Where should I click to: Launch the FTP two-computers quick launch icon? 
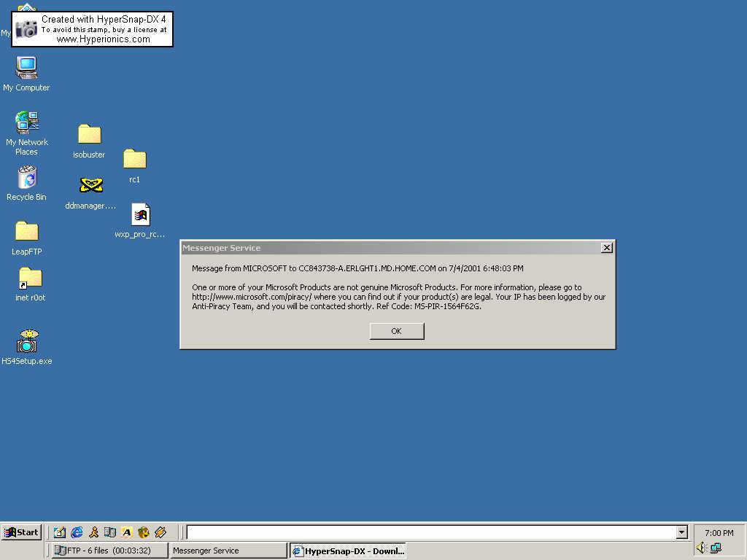tap(110, 532)
